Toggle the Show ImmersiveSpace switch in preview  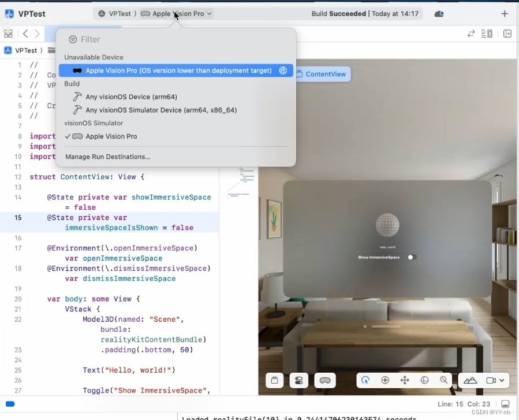pyautogui.click(x=412, y=257)
